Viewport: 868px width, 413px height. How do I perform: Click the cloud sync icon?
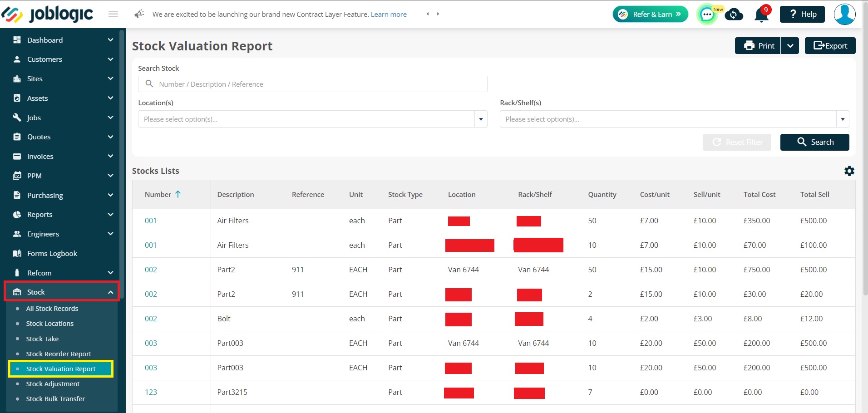click(734, 15)
